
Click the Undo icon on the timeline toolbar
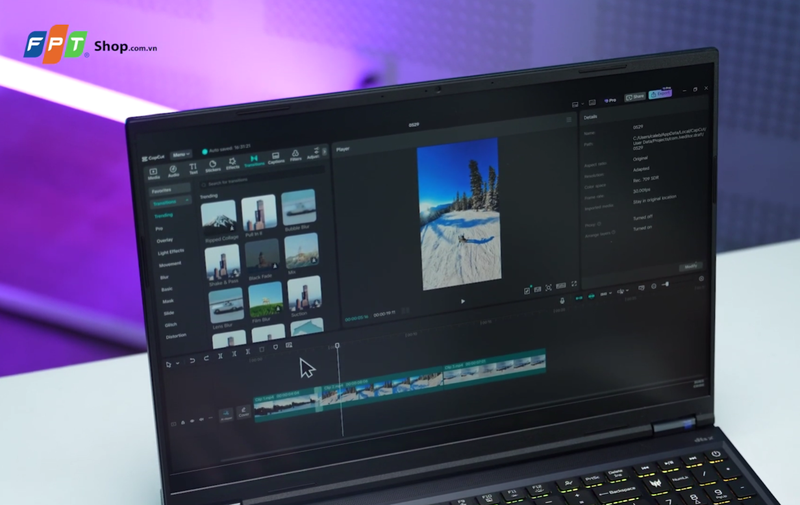tap(192, 360)
